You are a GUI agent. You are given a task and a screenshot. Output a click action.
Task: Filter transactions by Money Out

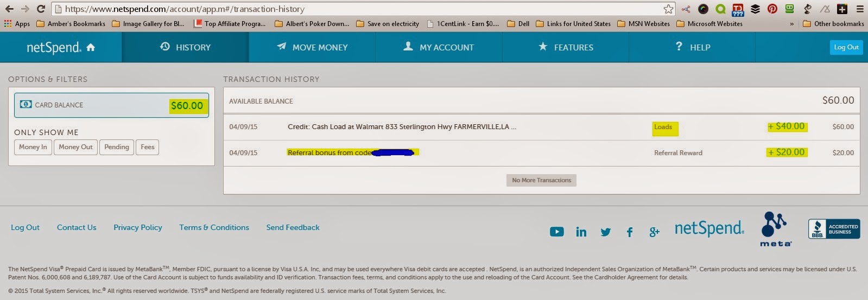[75, 147]
